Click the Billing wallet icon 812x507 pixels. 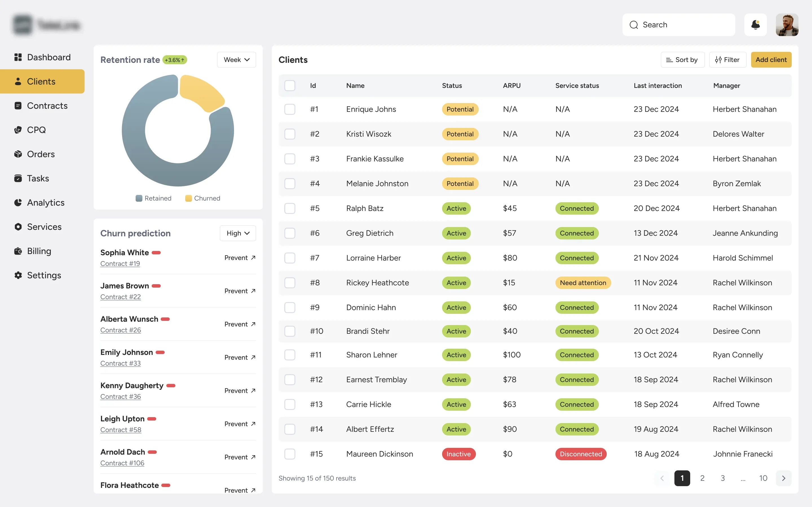pos(18,251)
